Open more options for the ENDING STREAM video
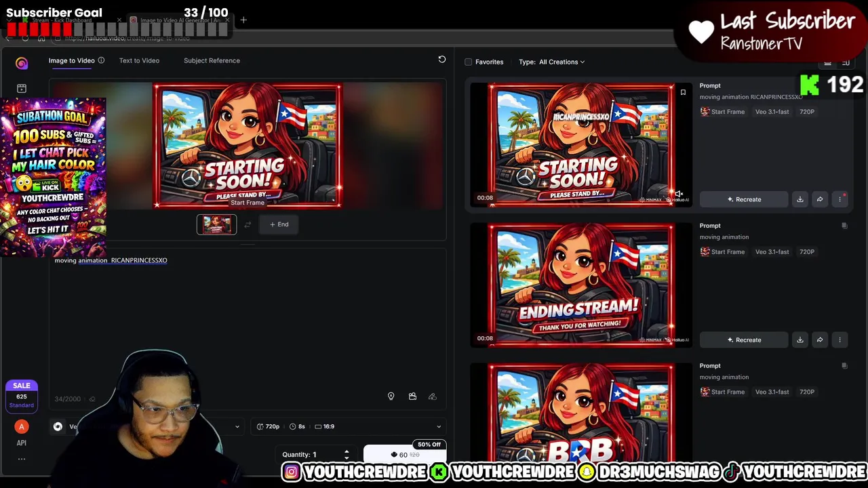The width and height of the screenshot is (868, 488). 840,340
